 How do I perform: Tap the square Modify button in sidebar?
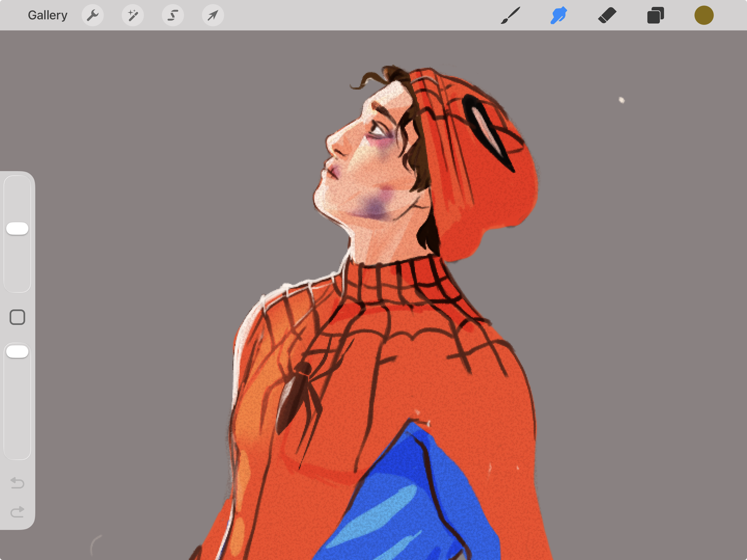(17, 317)
